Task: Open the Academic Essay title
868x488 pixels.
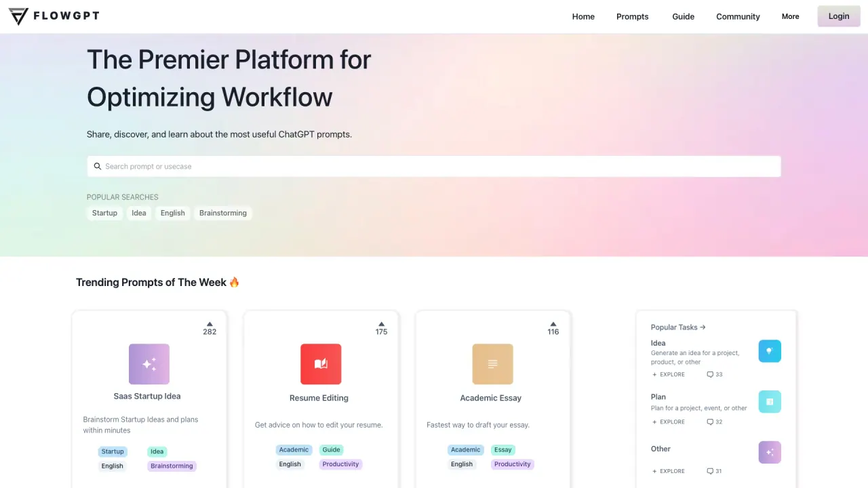Action: 491,398
